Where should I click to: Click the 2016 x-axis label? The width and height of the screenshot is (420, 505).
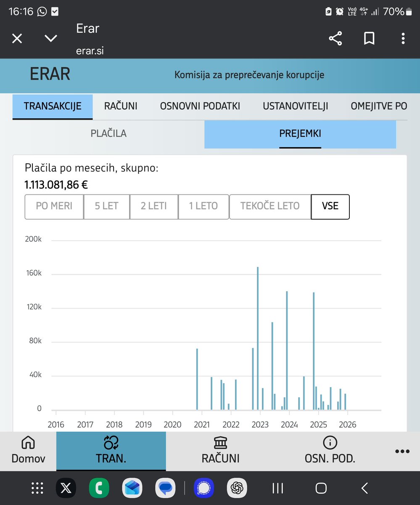[56, 425]
